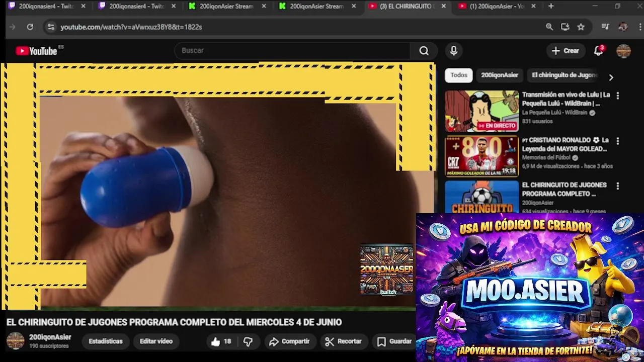Select 'El chiringuito de Jugones' filter chip
Screen dimensions: 644x362
click(x=564, y=75)
